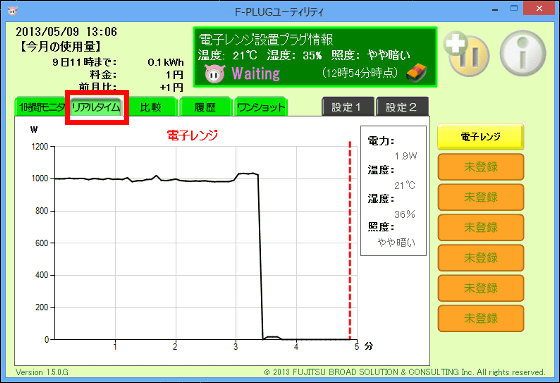Image resolution: width=560 pixels, height=383 pixels.
Task: Close the F-PLUG utility window
Action: (539, 9)
